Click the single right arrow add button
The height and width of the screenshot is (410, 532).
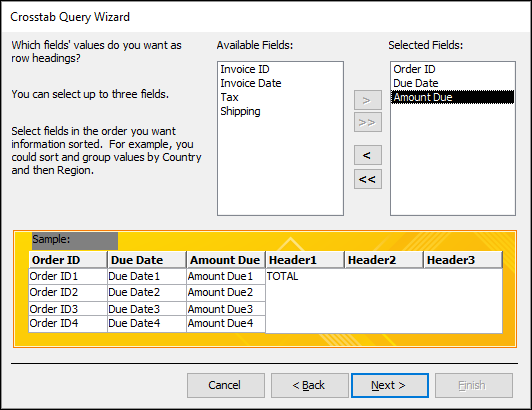click(x=368, y=100)
